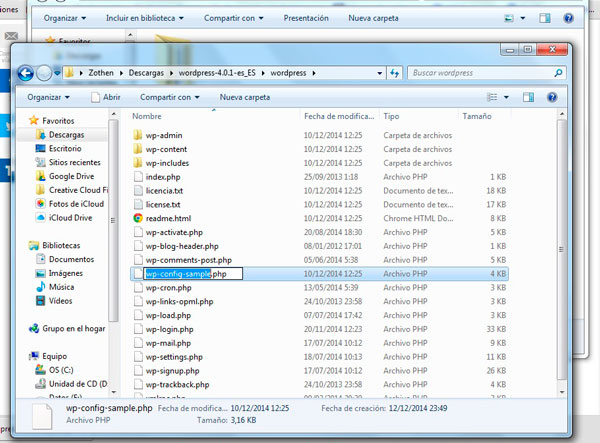Select wordpress-4.0.1-es_ES in the breadcrumb
The height and width of the screenshot is (443, 600).
pyautogui.click(x=217, y=73)
